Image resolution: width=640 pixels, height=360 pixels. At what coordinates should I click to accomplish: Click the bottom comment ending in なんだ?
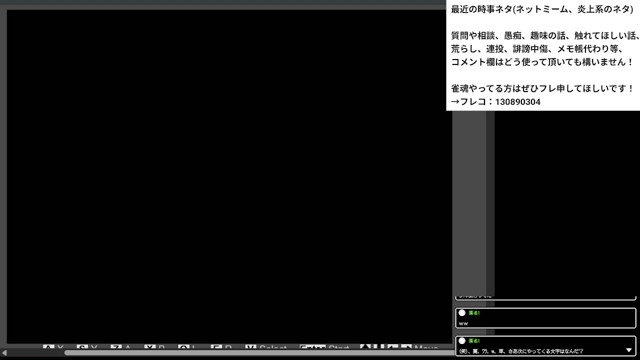coord(521,351)
